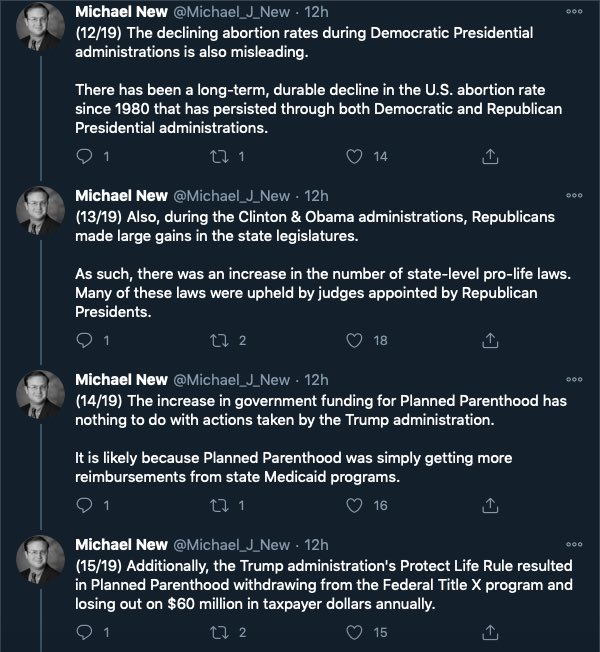Open Michael New's name on the (12/19) tweet
Screen dimensions: 600x652
[119, 12]
